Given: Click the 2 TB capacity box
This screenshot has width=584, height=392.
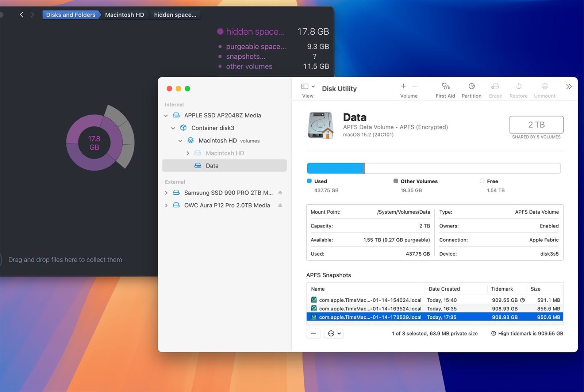Looking at the screenshot, I should tap(536, 124).
